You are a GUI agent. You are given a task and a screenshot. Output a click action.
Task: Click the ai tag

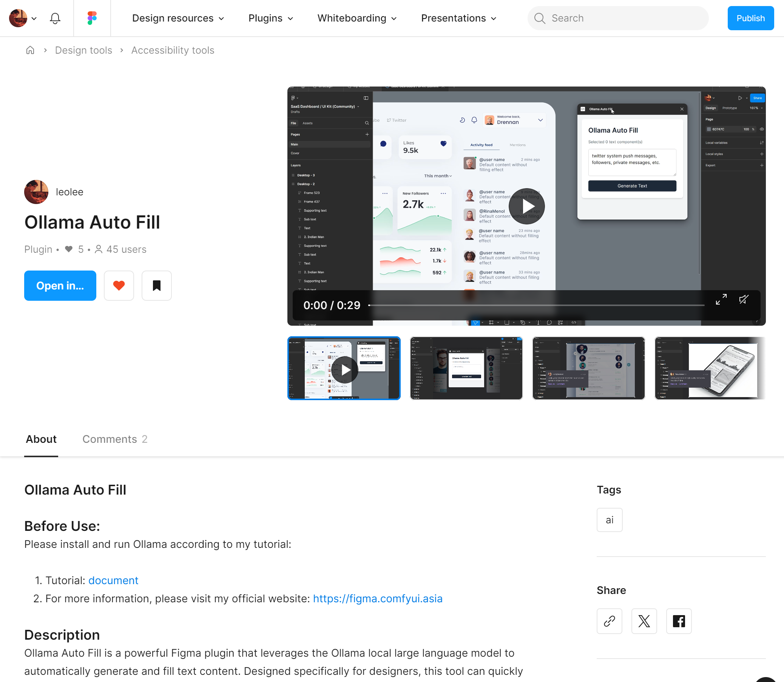click(610, 520)
